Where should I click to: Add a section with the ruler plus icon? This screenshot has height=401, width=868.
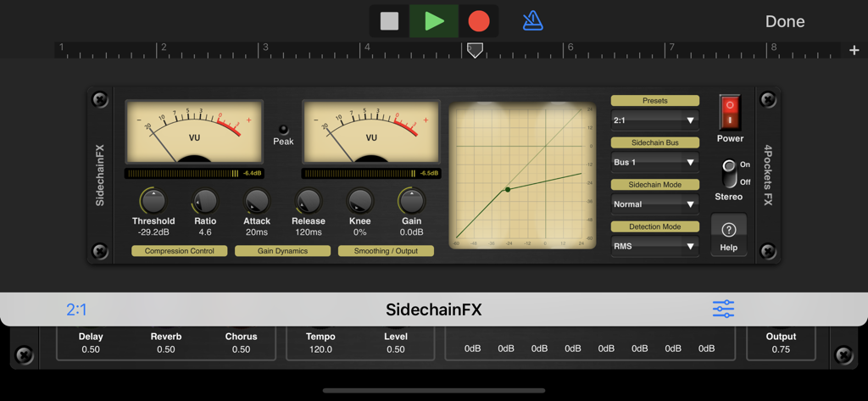[854, 50]
